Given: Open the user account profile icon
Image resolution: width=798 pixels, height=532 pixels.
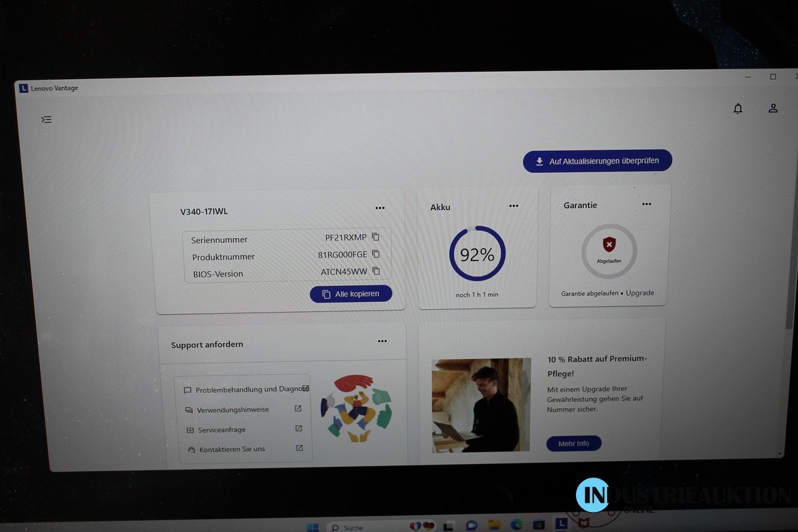Looking at the screenshot, I should [773, 108].
